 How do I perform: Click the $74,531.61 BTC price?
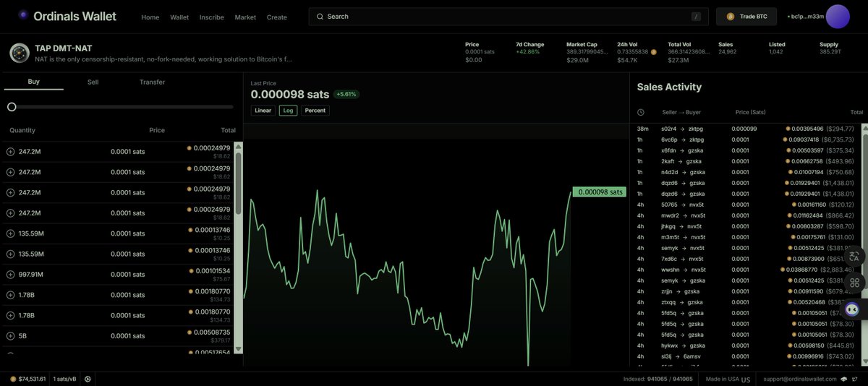point(33,379)
